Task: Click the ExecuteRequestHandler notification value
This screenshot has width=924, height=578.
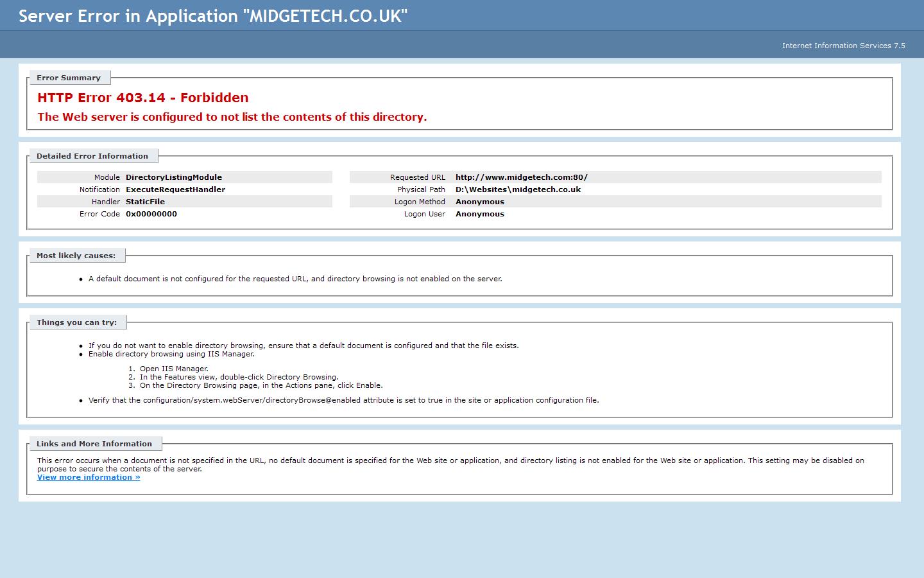Action: click(x=175, y=189)
